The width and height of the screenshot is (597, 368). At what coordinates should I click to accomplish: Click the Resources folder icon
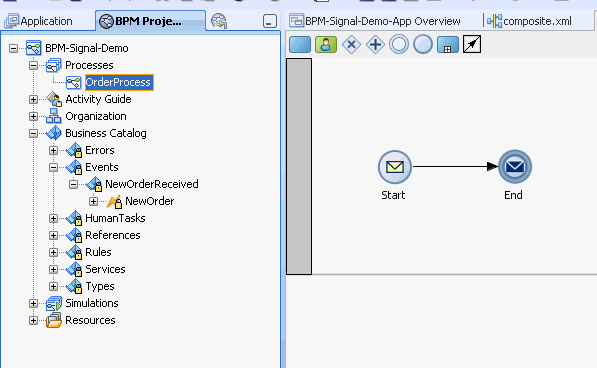click(x=53, y=320)
